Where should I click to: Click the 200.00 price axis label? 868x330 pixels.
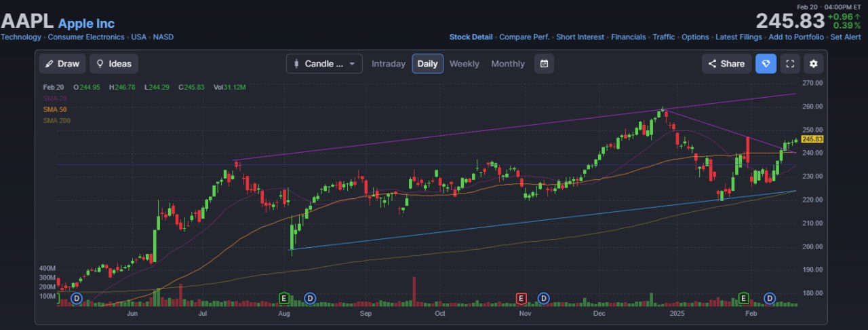[x=812, y=246]
